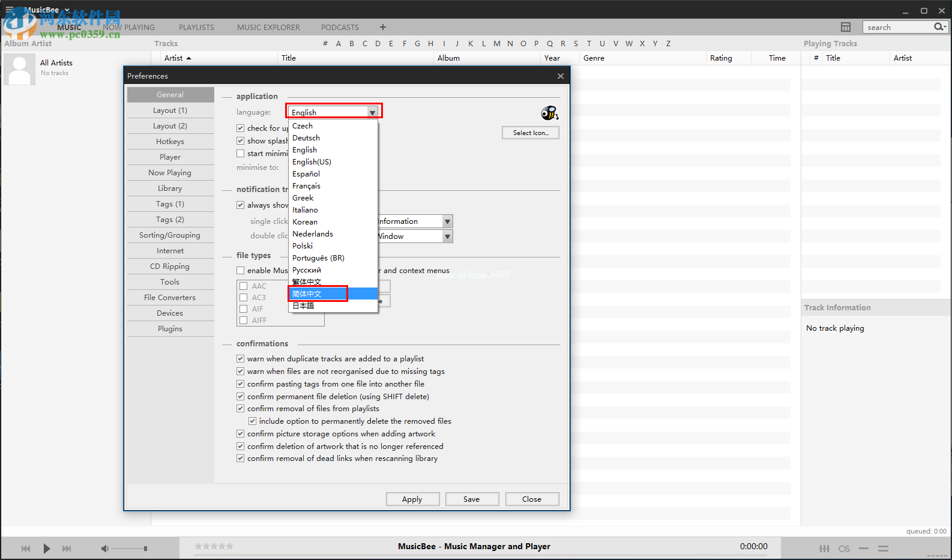Toggle 'confirm permanent file deletion' checkbox
Viewport: 952px width, 560px height.
[x=241, y=397]
